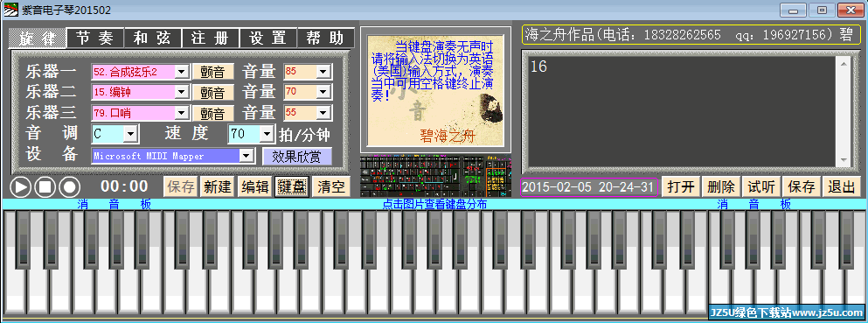The height and width of the screenshot is (323, 868).
Task: Close the 紫音电子琴 window
Action: click(x=851, y=10)
